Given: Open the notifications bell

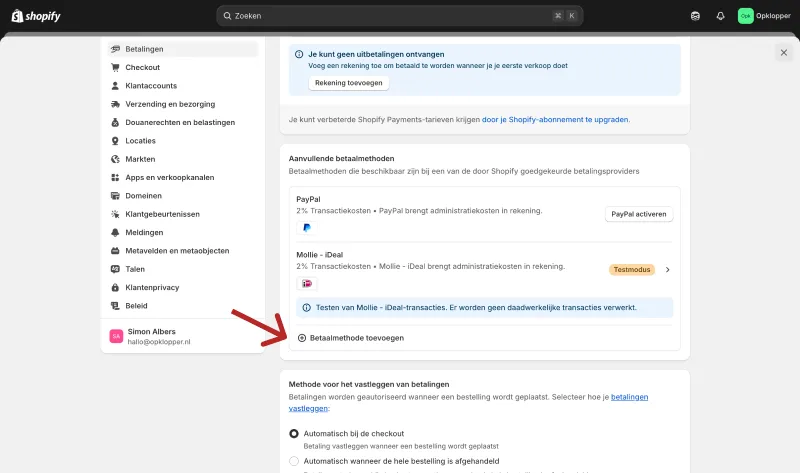Looking at the screenshot, I should 720,16.
